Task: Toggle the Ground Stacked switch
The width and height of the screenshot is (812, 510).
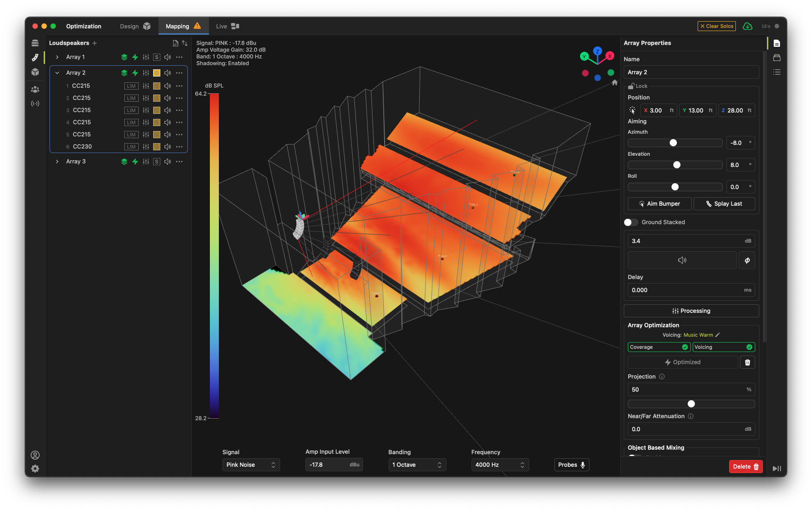Action: tap(631, 222)
